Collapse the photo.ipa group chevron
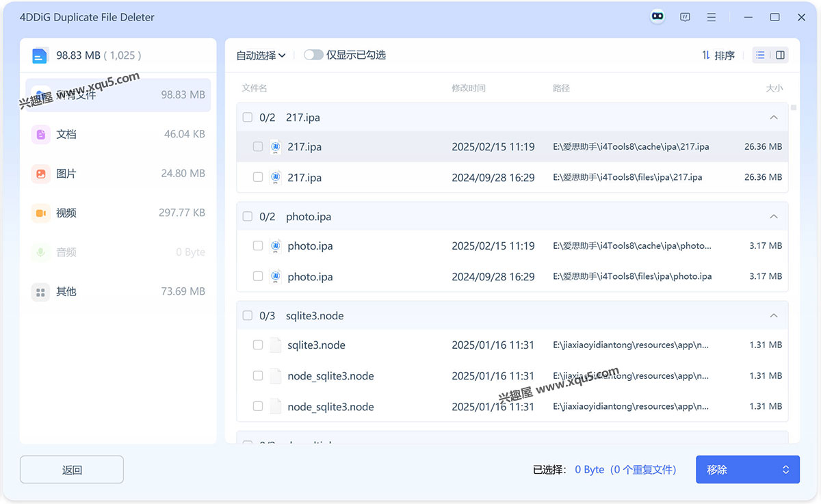 [x=774, y=217]
